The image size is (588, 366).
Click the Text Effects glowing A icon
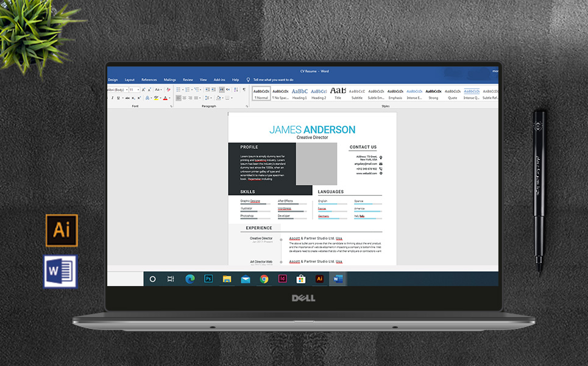click(147, 98)
